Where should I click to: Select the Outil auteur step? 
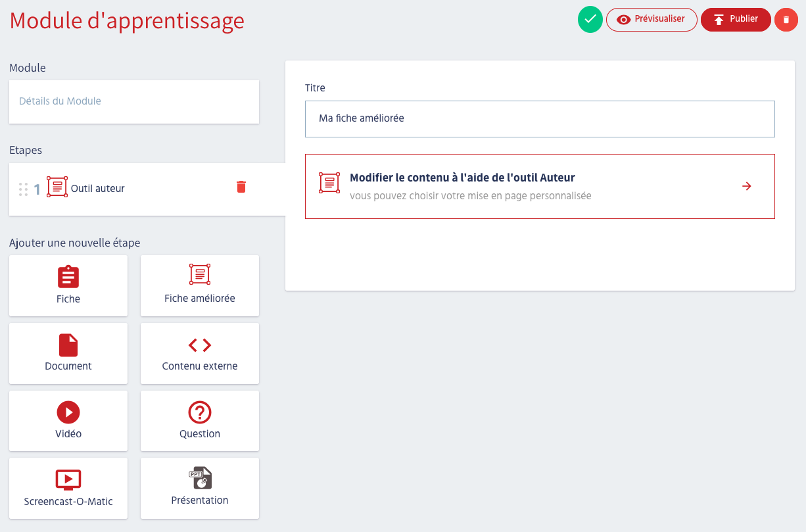coord(97,189)
